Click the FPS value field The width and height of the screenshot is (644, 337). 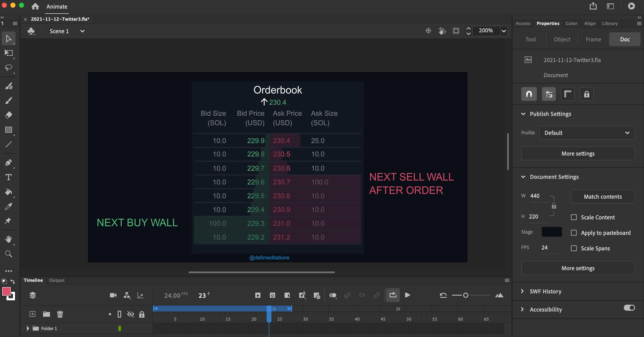(545, 247)
